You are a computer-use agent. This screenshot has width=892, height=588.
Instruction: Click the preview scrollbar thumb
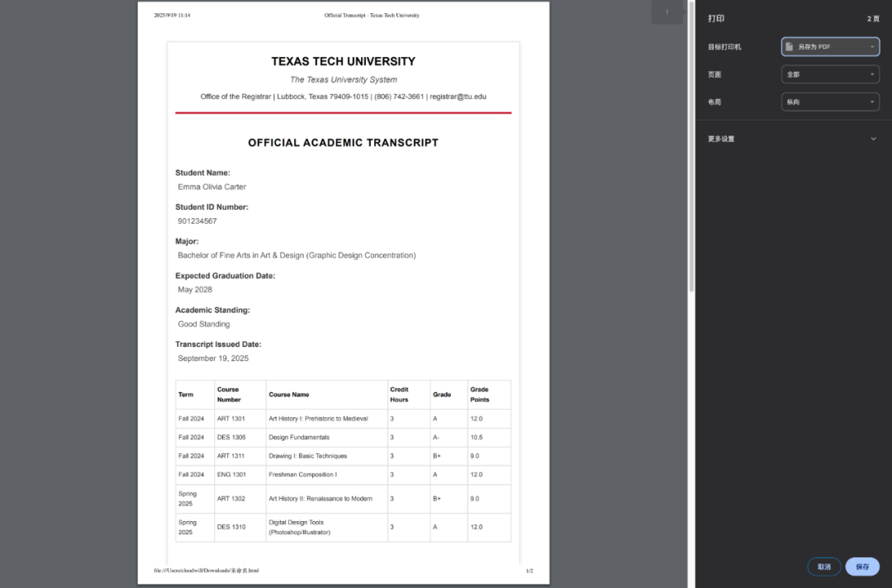(x=691, y=146)
